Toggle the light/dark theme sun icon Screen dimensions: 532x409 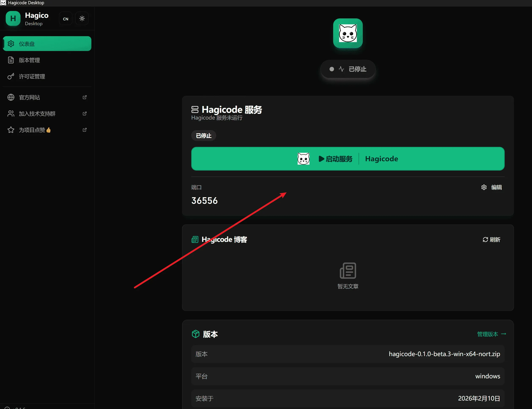[x=82, y=18]
